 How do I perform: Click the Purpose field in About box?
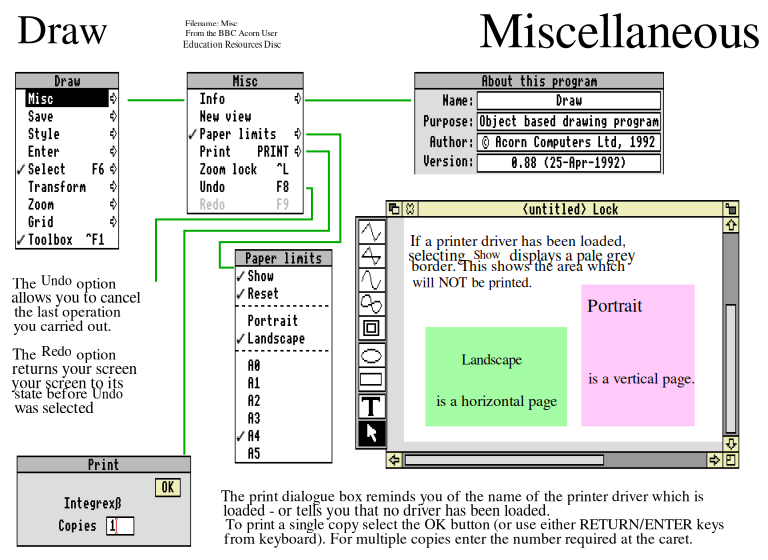point(569,121)
